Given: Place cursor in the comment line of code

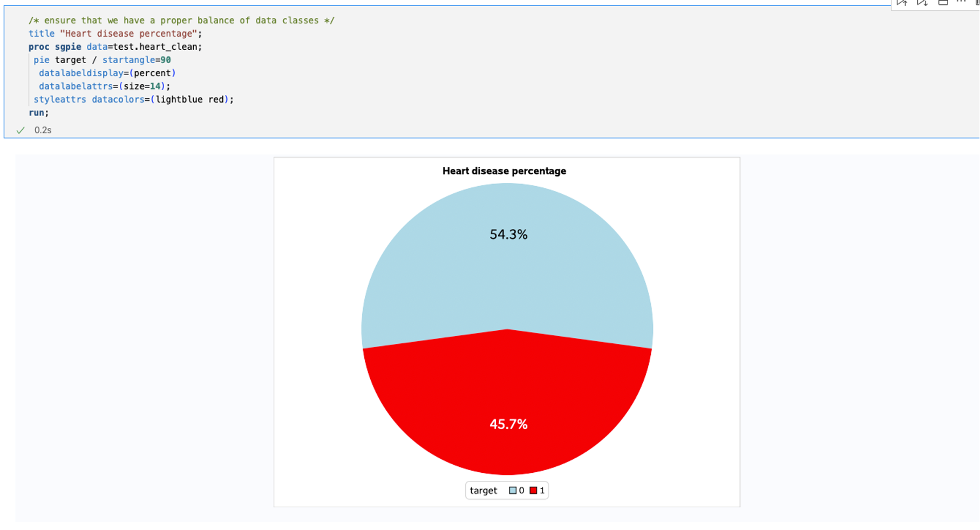Looking at the screenshot, I should pyautogui.click(x=181, y=21).
